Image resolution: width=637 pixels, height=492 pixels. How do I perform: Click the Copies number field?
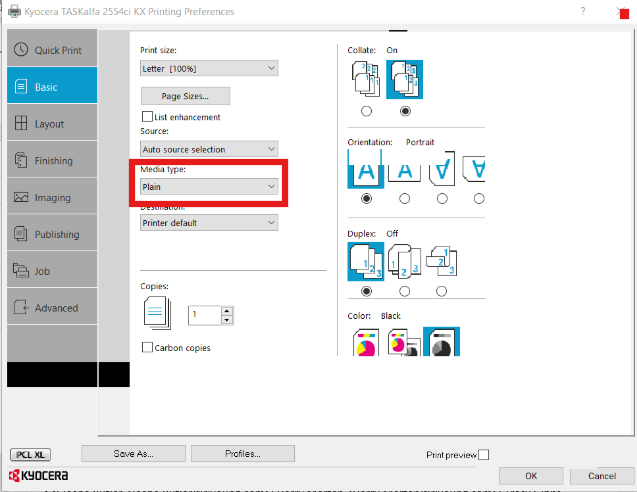click(x=204, y=315)
